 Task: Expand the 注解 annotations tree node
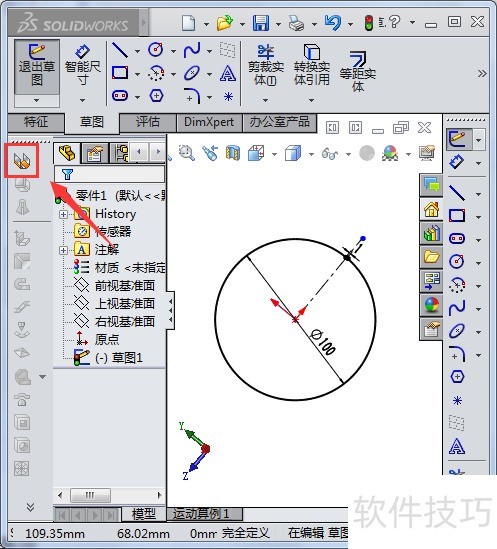[63, 250]
